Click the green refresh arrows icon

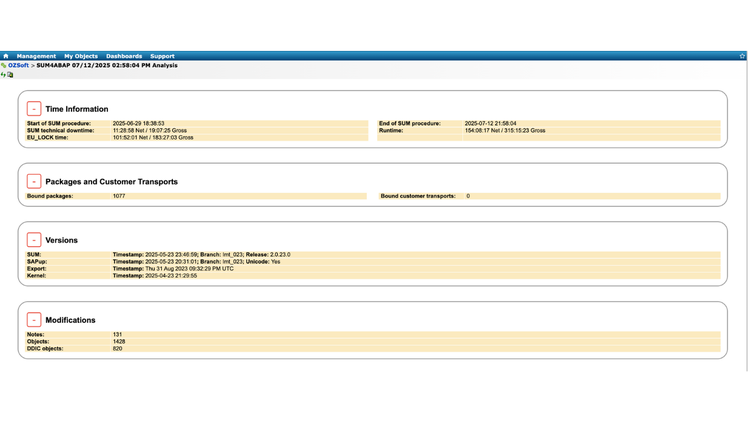[3, 75]
